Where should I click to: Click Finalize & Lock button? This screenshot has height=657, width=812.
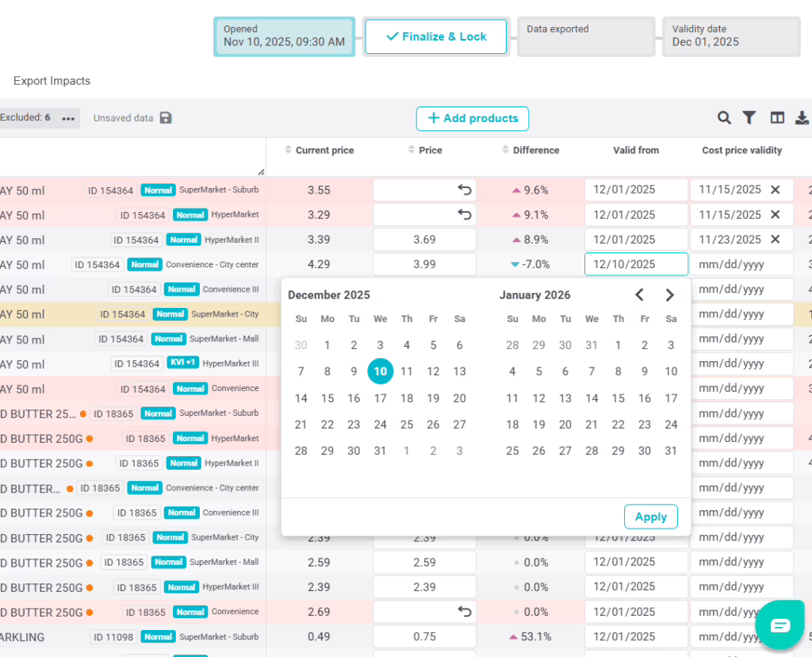click(435, 36)
